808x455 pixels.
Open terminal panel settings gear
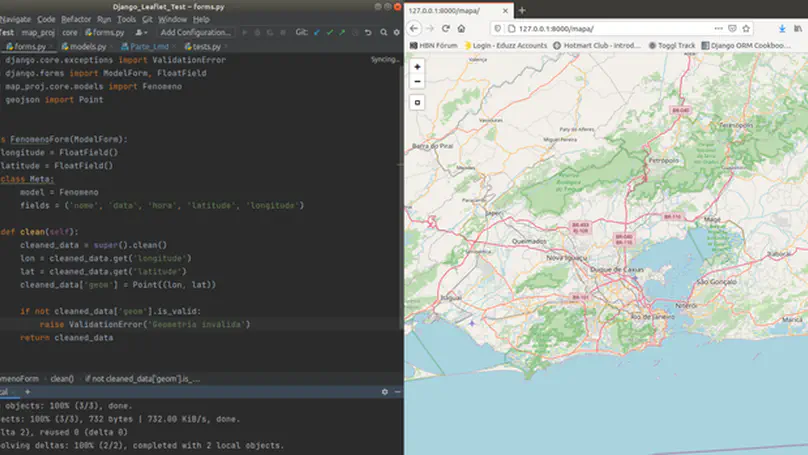385,392
